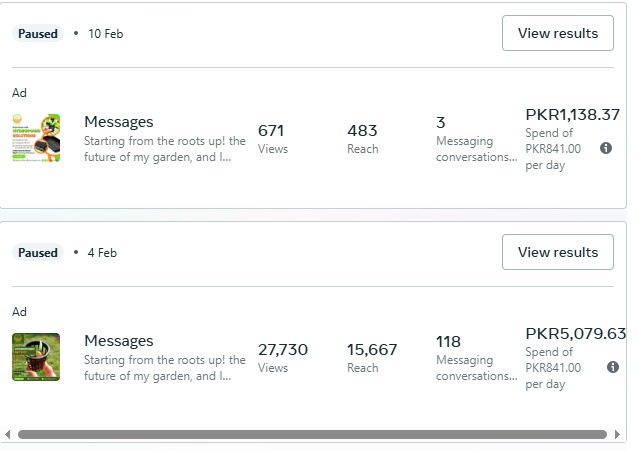Click scrollbar left arrow
The image size is (638, 451).
point(8,434)
